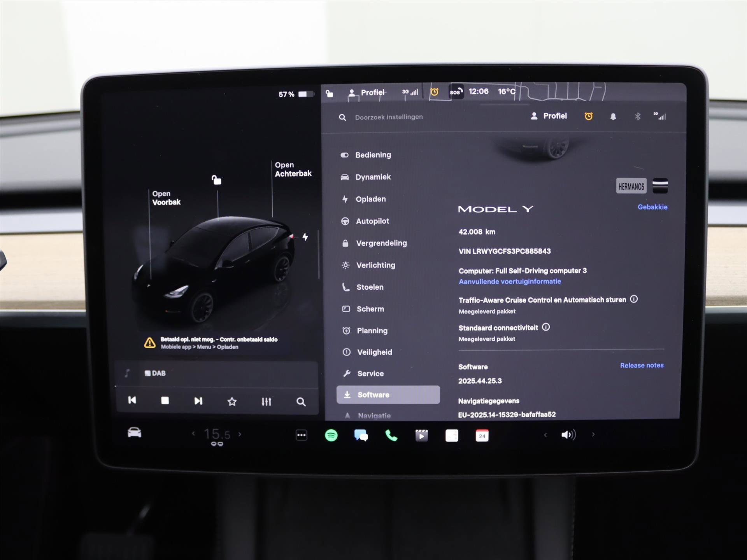Open the Phone app

pyautogui.click(x=391, y=436)
